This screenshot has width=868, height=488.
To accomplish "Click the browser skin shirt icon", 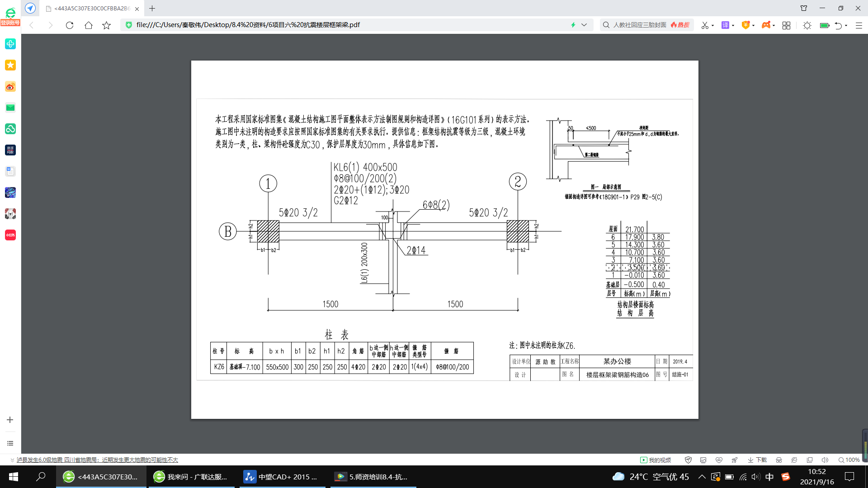I will (x=804, y=8).
